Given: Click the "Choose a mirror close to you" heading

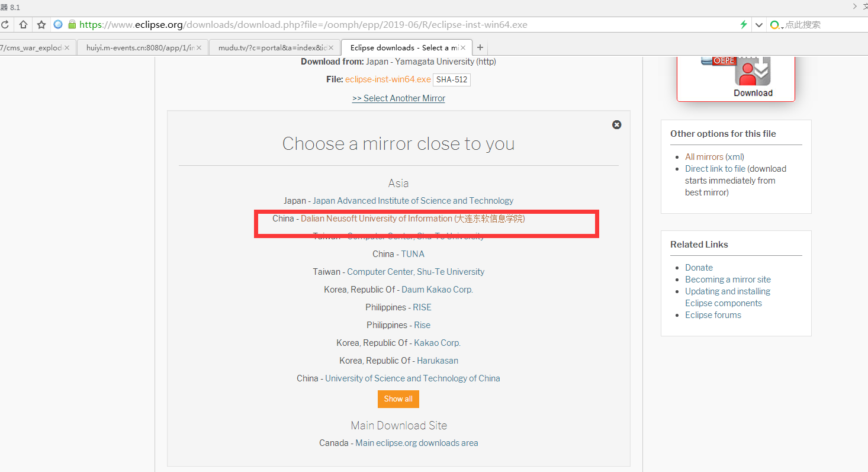Looking at the screenshot, I should [x=398, y=143].
